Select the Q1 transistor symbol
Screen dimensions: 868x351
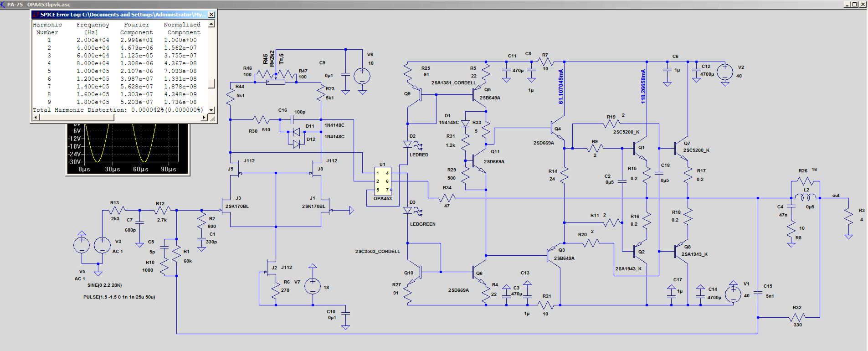(x=640, y=148)
